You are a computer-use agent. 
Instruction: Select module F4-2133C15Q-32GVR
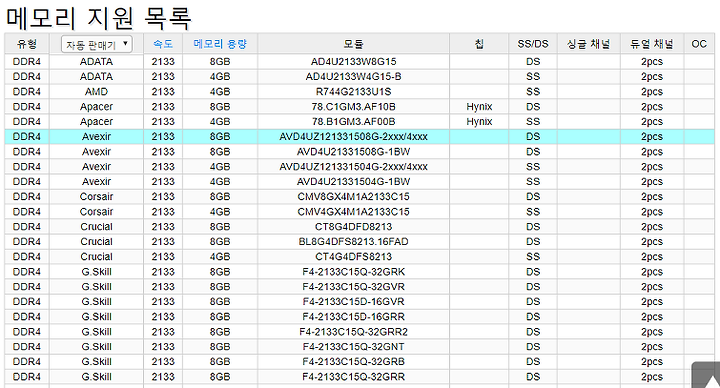point(353,287)
